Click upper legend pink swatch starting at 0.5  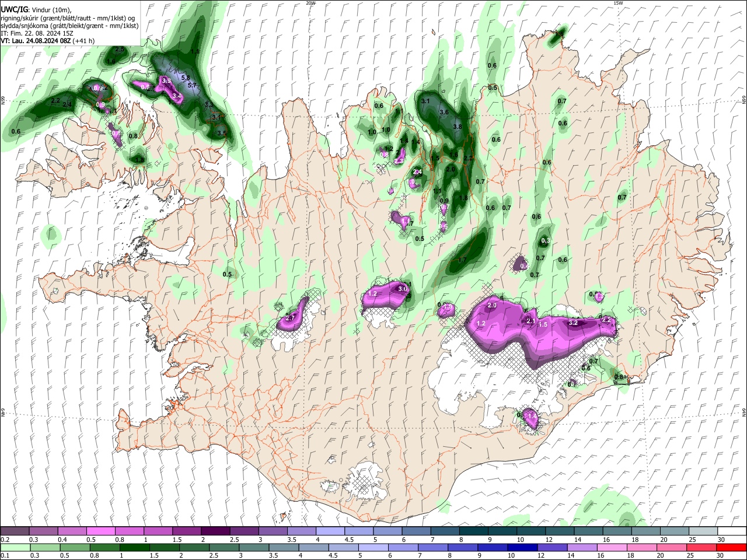point(101,531)
